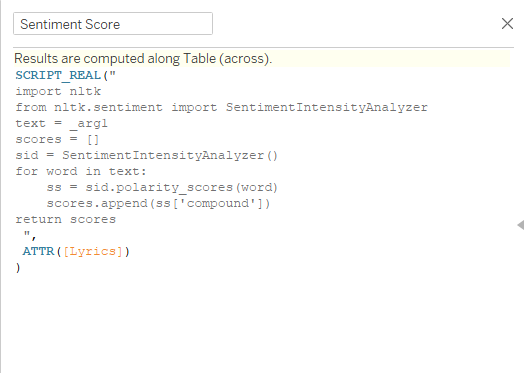Select the orange [Lyrics] field reference
This screenshot has height=373, width=526.
[93, 252]
